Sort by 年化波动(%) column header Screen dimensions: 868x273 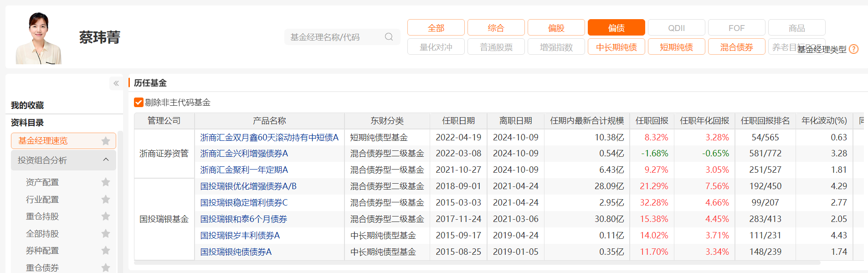pyautogui.click(x=824, y=121)
